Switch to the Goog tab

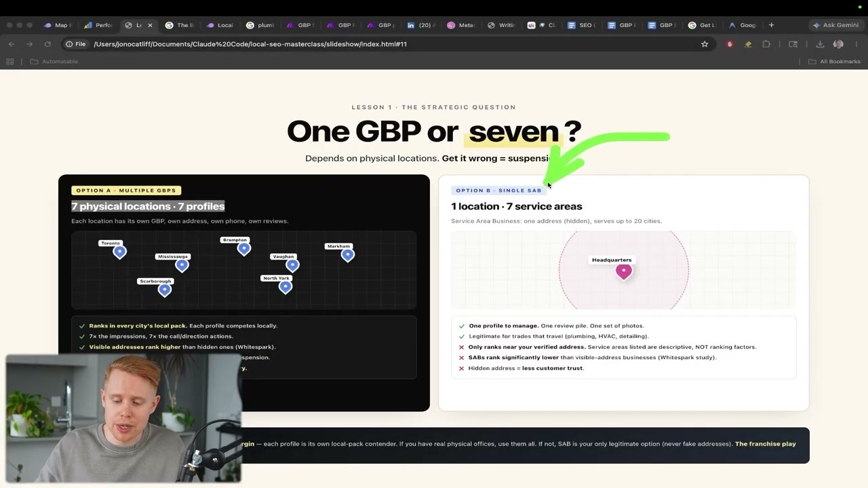click(742, 25)
